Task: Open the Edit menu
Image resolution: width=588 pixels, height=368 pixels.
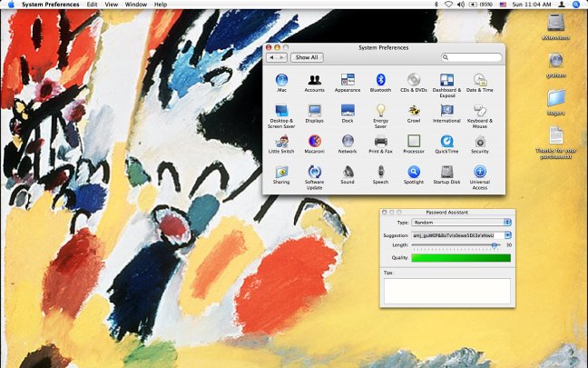Action: pyautogui.click(x=92, y=5)
